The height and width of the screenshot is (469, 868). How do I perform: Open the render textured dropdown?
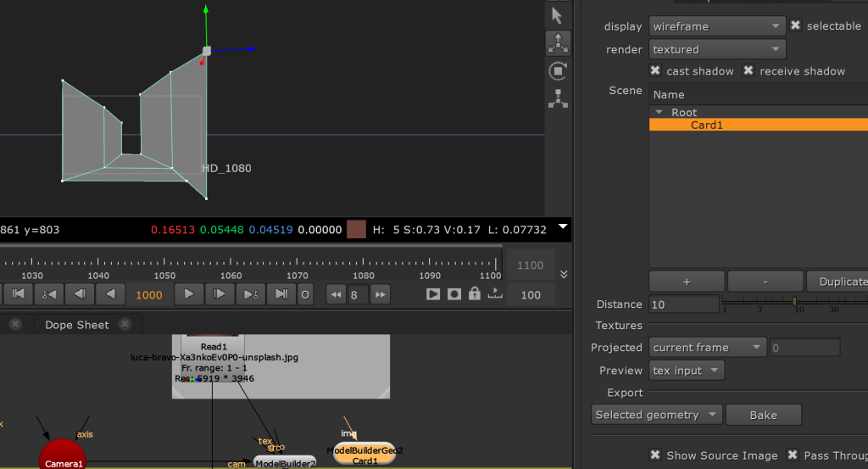[x=717, y=50]
